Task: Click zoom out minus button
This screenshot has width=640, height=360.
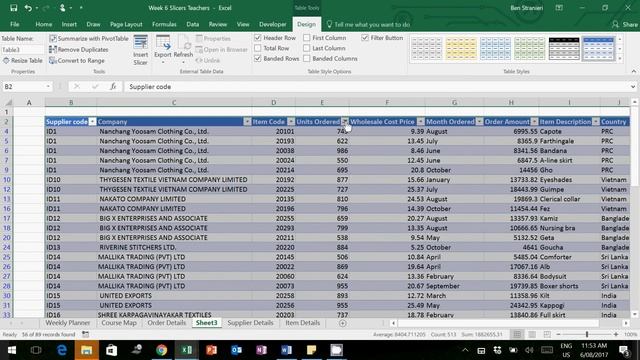Action: 559,334
